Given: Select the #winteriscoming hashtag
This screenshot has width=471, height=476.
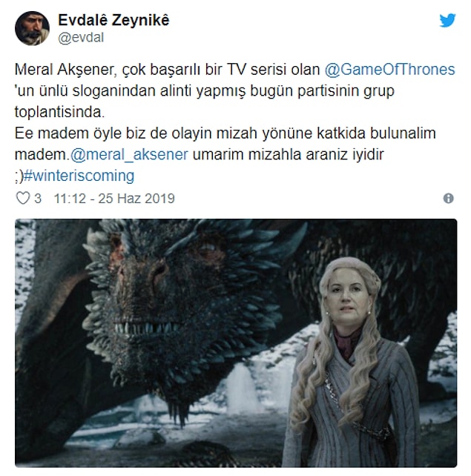Looking at the screenshot, I should (79, 176).
